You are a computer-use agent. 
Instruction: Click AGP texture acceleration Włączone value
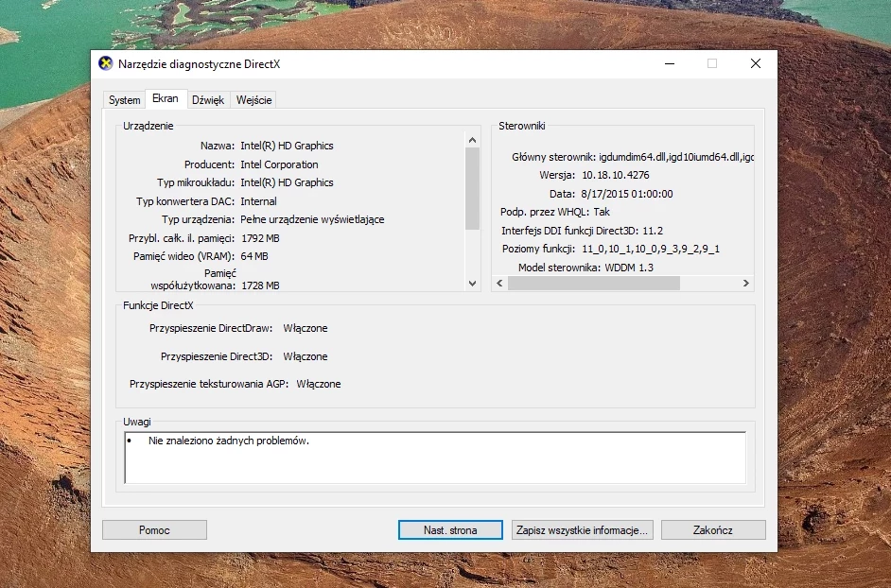[x=319, y=384]
